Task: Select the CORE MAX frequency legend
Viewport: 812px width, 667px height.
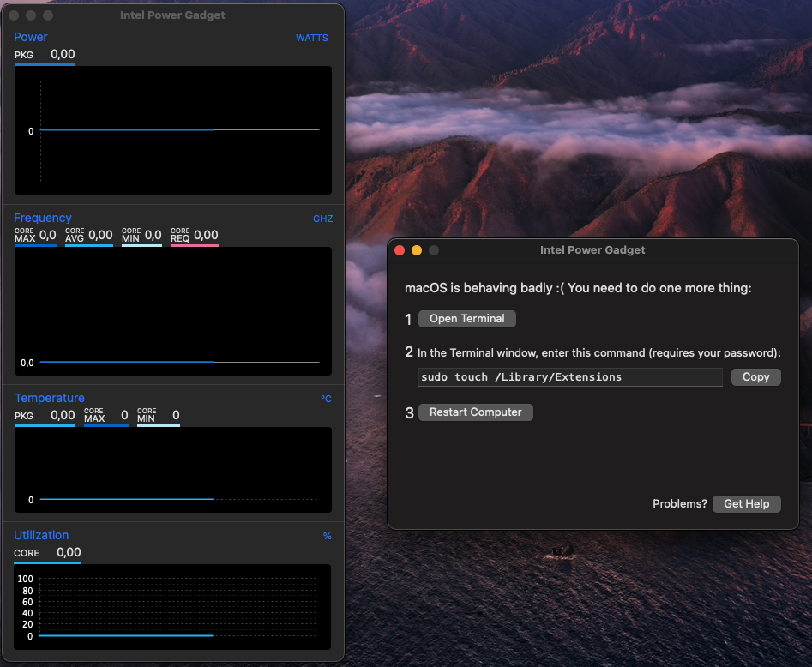Action: click(x=35, y=236)
